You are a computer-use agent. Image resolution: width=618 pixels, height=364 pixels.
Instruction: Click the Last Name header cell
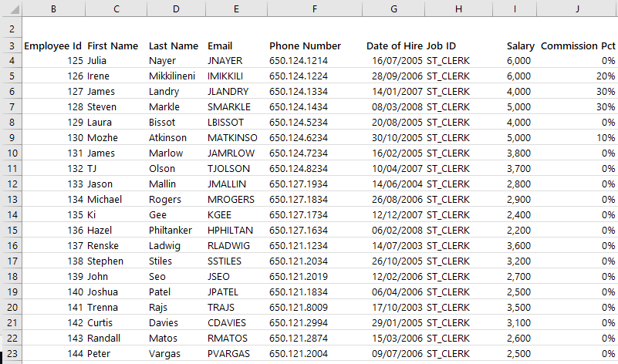(176, 45)
